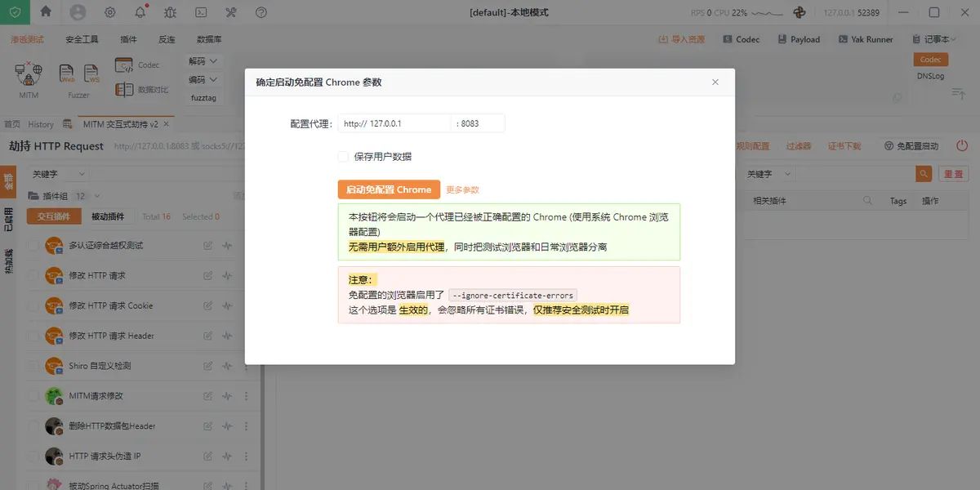This screenshot has width=980, height=490.
Task: Open the 记事本 notepad dropdown
Action: [936, 38]
